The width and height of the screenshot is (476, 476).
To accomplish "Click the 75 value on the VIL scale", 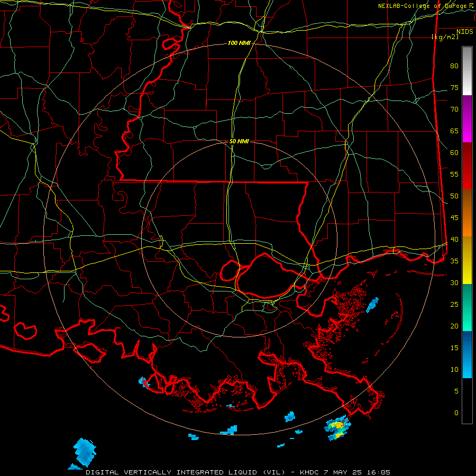I will tap(454, 88).
